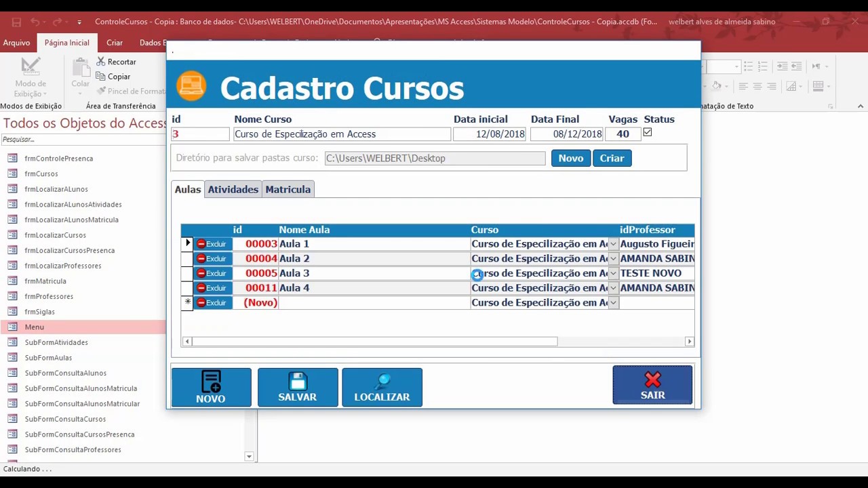This screenshot has width=868, height=488.
Task: Click Excluir button for Aula 3
Action: (213, 273)
